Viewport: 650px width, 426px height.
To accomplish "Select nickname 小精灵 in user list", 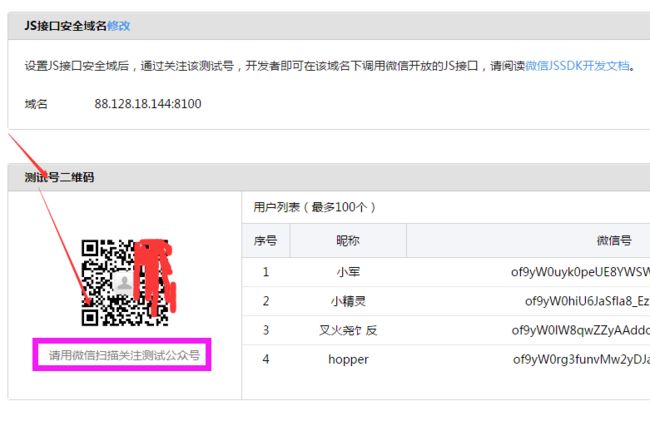I will click(x=348, y=301).
